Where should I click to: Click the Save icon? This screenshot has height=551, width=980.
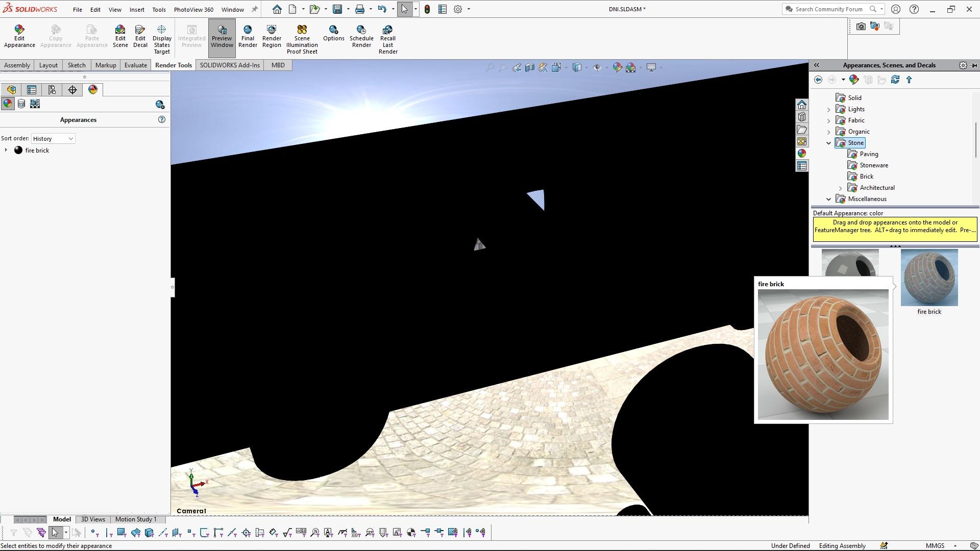337,9
